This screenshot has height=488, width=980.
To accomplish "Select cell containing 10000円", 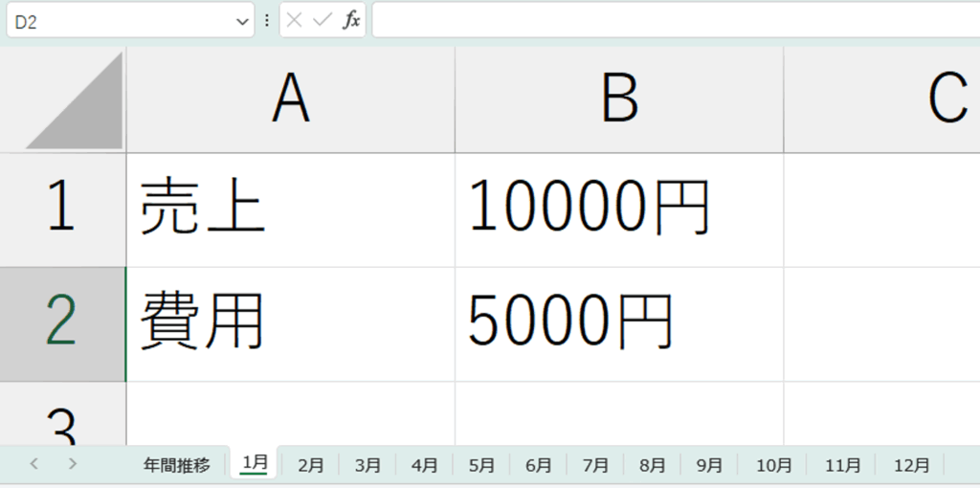I will point(618,210).
